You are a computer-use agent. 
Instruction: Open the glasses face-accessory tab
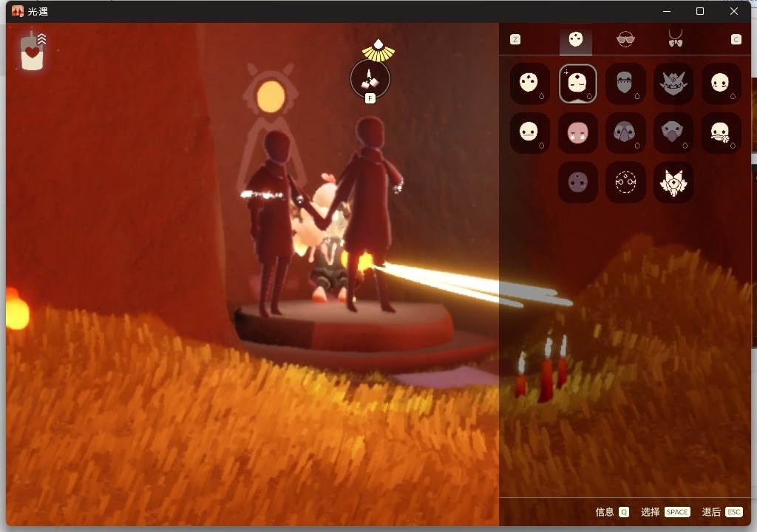625,40
